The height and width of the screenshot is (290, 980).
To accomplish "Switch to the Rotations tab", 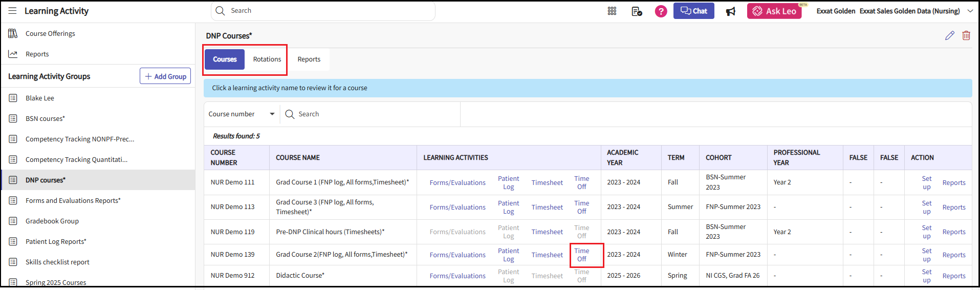I will [267, 59].
